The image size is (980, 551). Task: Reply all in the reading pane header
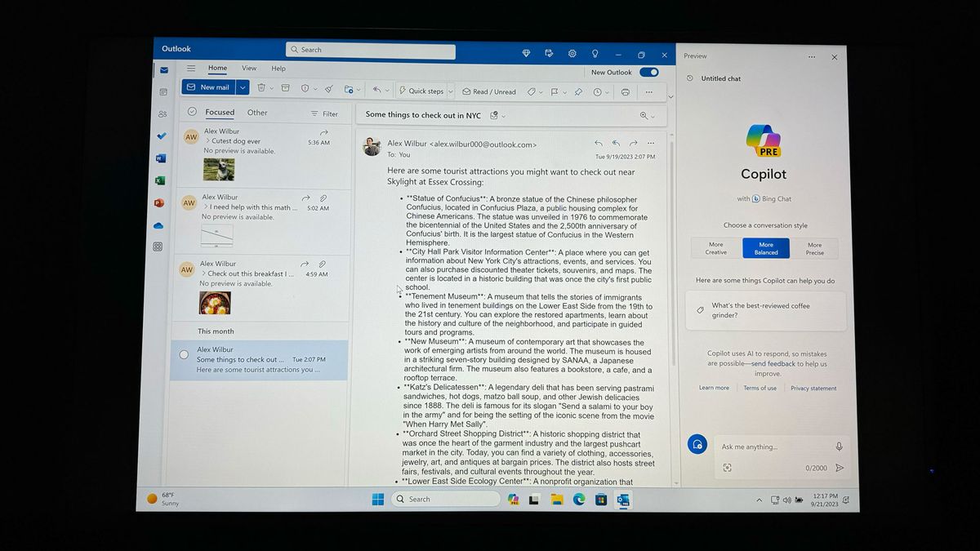[616, 143]
